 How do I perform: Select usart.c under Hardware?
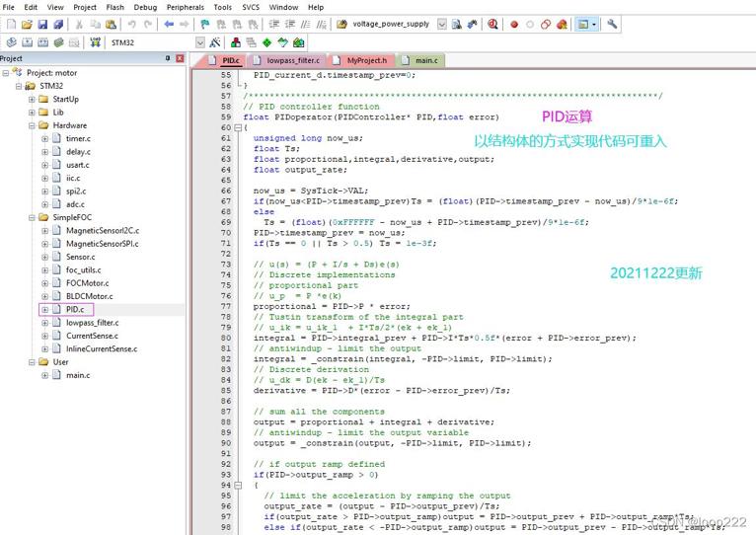point(78,165)
